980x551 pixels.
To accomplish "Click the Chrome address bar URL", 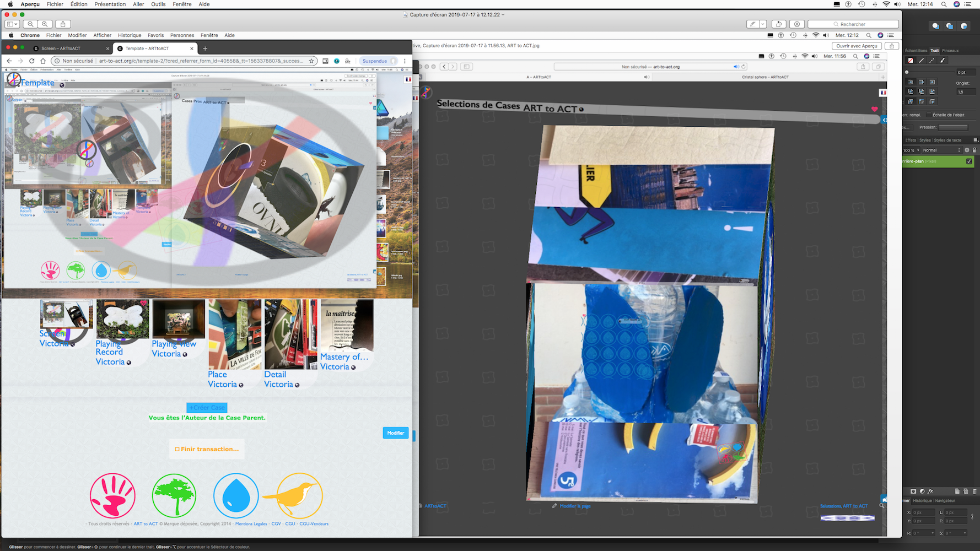I will [201, 61].
